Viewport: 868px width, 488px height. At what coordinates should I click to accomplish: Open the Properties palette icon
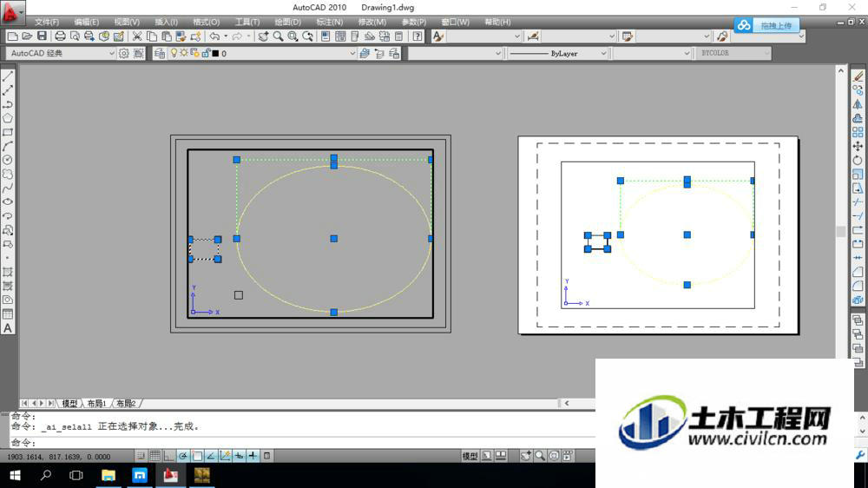click(325, 36)
